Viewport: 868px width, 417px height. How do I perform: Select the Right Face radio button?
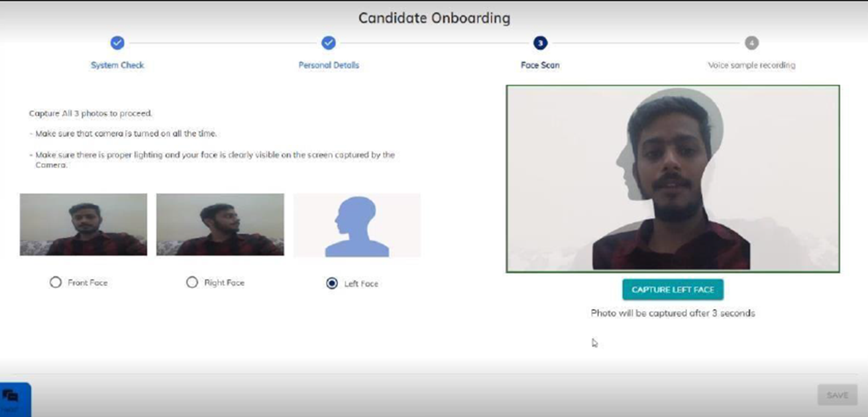[192, 282]
